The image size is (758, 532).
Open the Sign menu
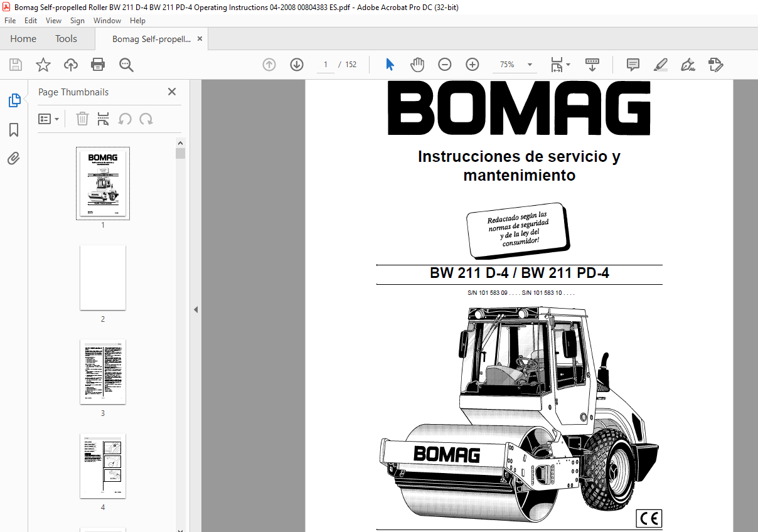click(x=77, y=21)
